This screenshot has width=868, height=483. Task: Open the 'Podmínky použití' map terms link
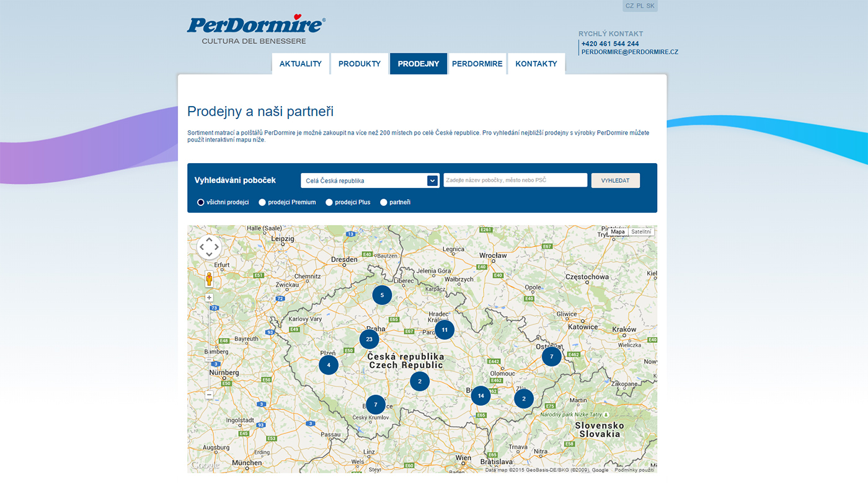634,470
